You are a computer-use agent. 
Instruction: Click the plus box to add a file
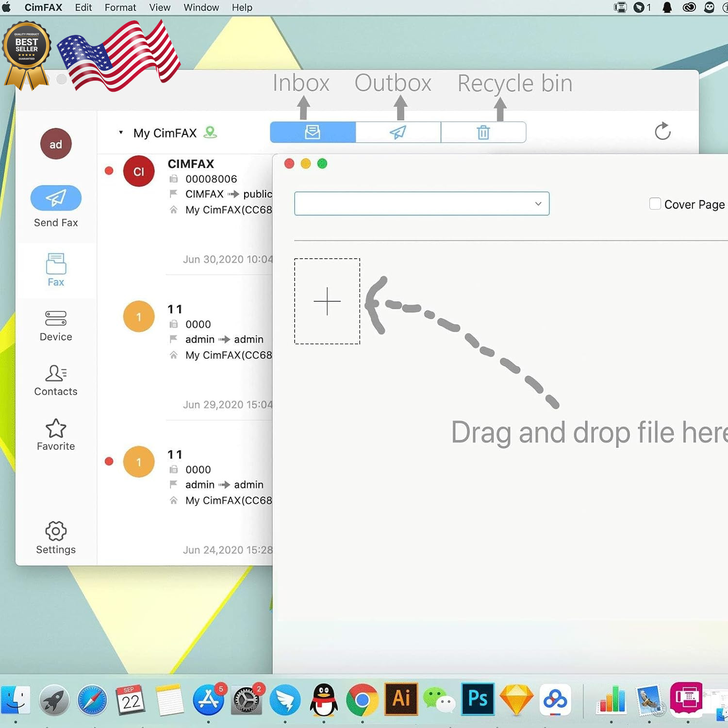327,301
